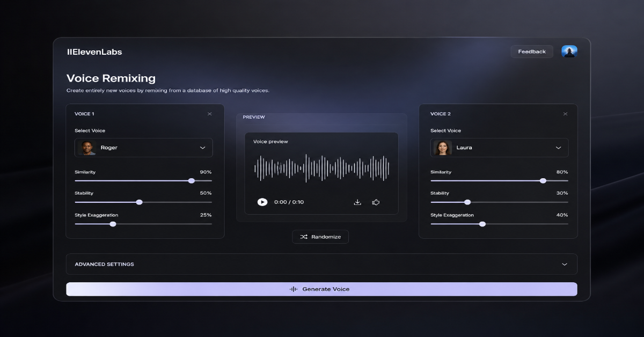The image size is (644, 337).
Task: Click the Feedback button
Action: pos(532,52)
